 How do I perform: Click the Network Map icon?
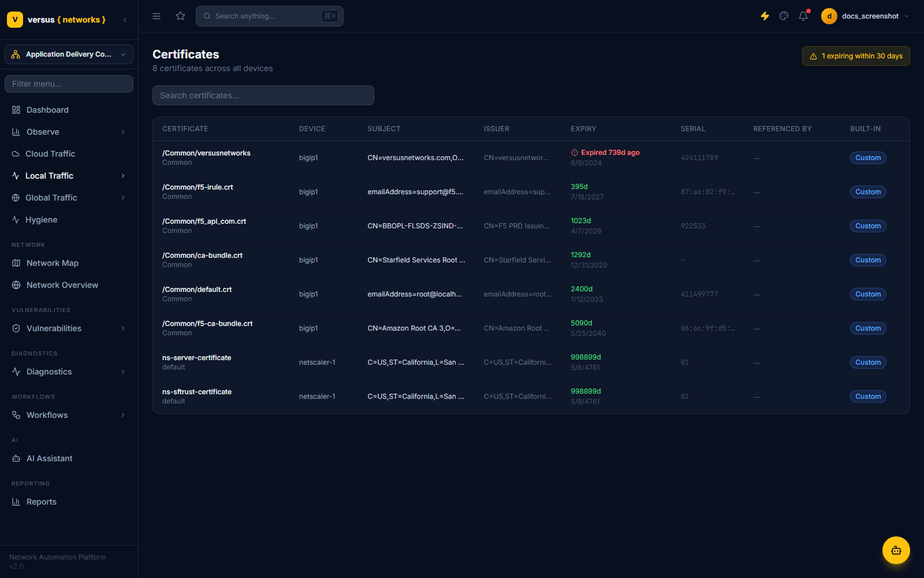point(16,263)
